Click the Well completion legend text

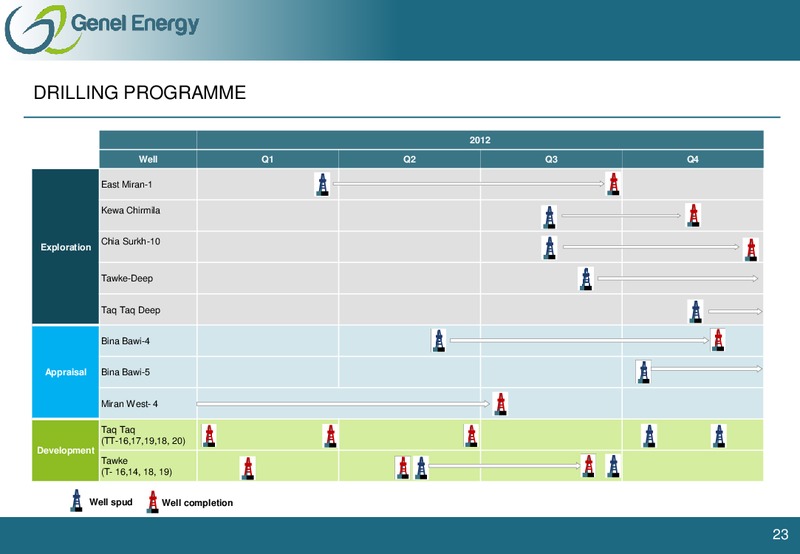click(x=197, y=503)
